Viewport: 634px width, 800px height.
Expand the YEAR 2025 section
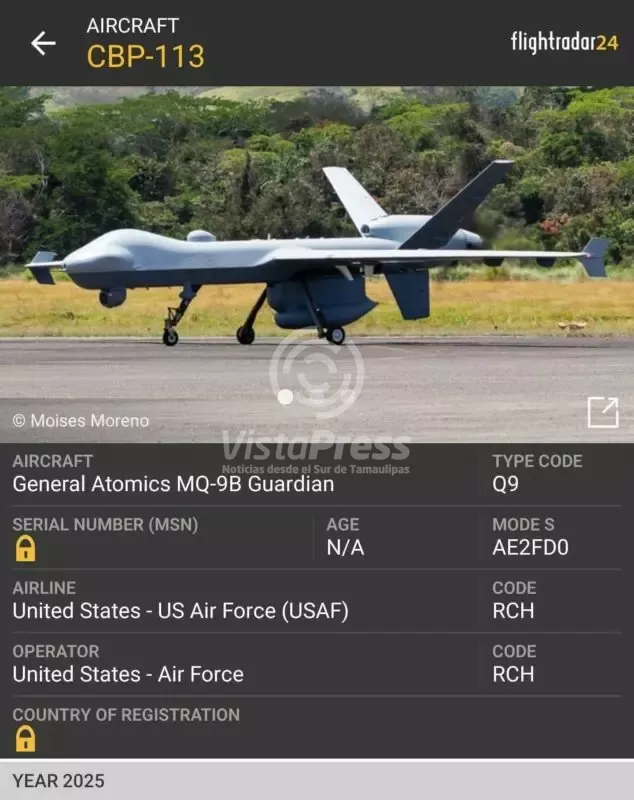click(317, 780)
